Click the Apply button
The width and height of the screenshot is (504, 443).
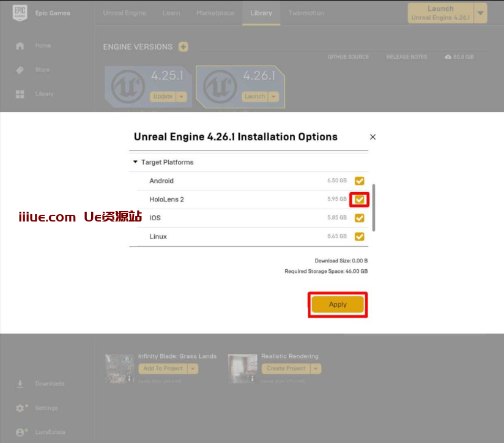coord(338,304)
